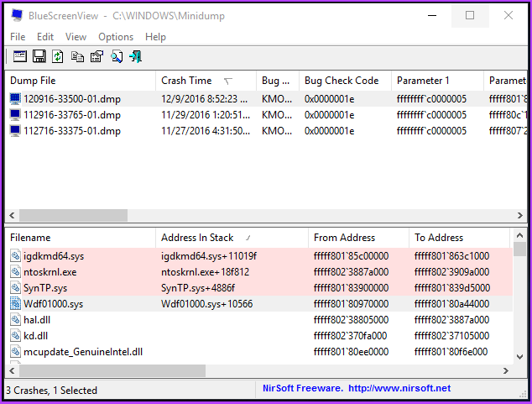Click lower pane vertical scrollbar down arrow
Image resolution: width=532 pixels, height=404 pixels.
pos(519,356)
